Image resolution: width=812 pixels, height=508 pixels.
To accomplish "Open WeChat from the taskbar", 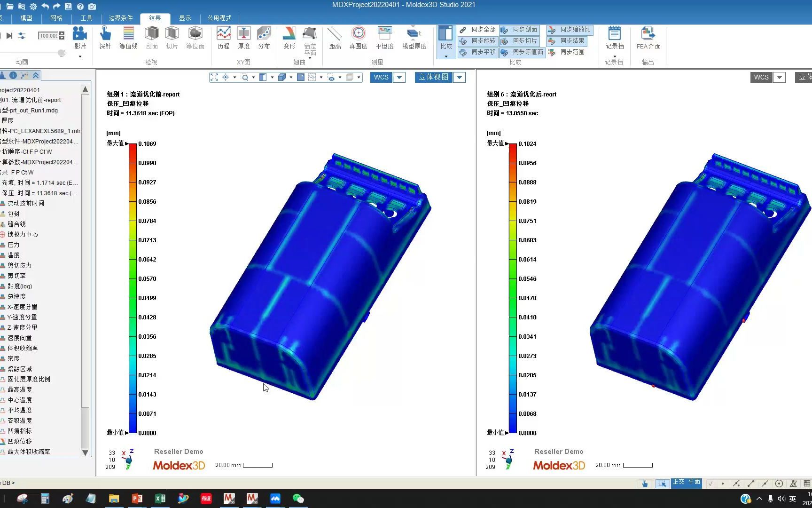I will click(298, 498).
